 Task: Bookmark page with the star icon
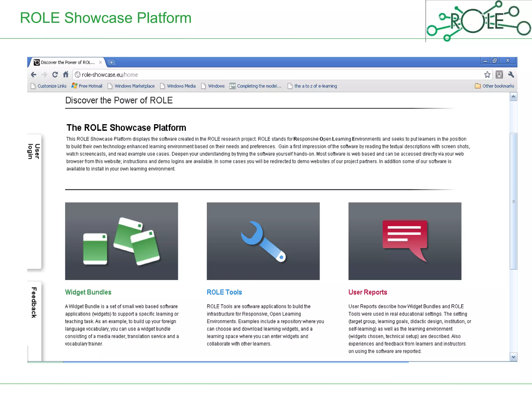(487, 75)
